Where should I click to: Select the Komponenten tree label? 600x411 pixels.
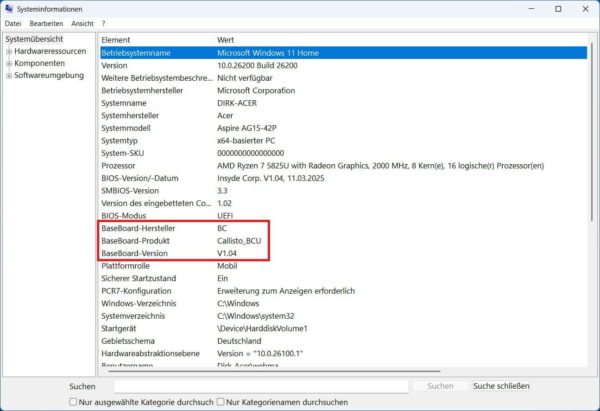click(39, 63)
